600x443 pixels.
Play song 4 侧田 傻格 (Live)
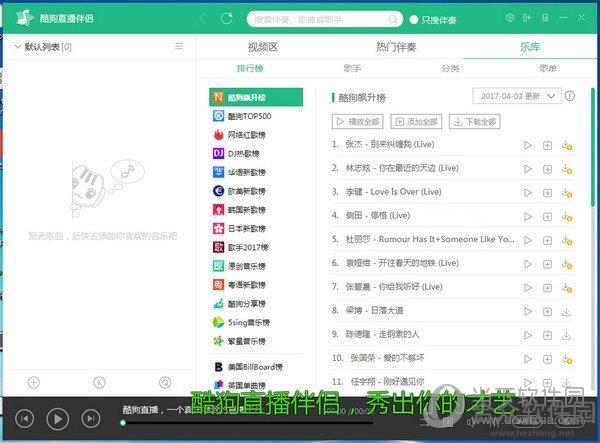[528, 217]
